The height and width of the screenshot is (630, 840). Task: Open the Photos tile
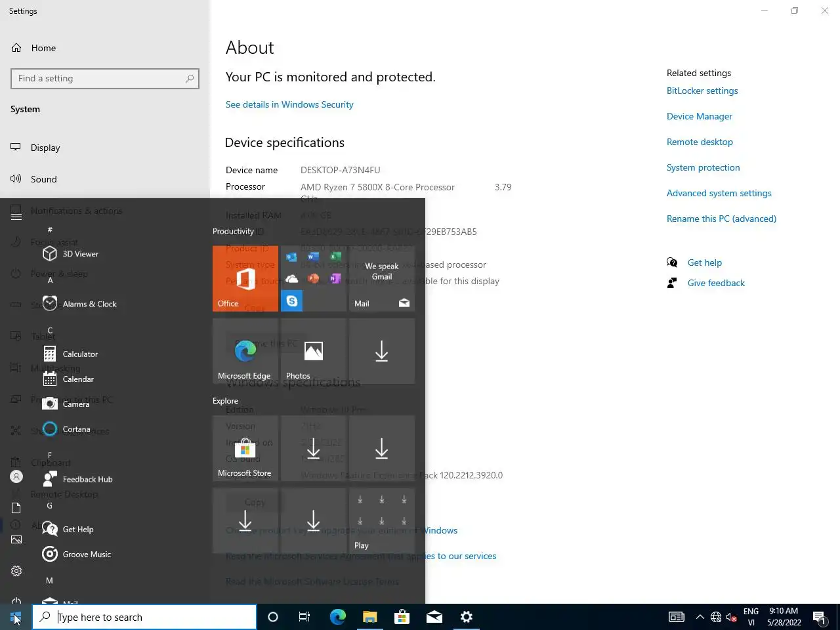[x=314, y=351]
